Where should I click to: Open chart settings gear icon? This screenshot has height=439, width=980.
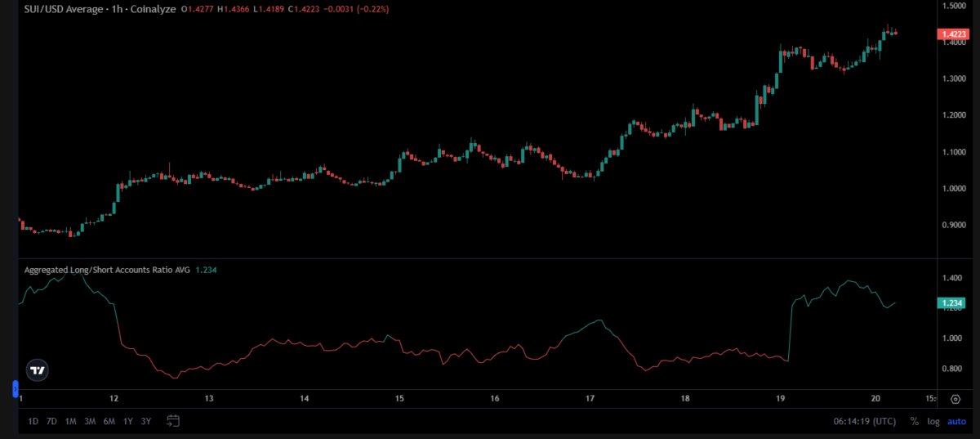pyautogui.click(x=955, y=399)
